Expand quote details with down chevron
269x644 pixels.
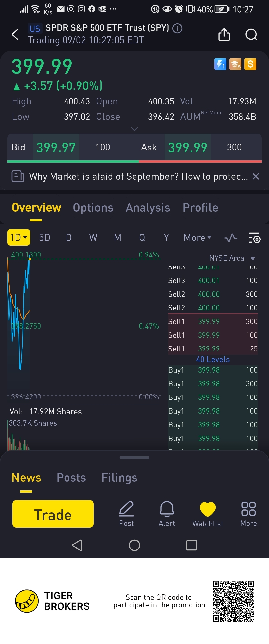coord(134,129)
